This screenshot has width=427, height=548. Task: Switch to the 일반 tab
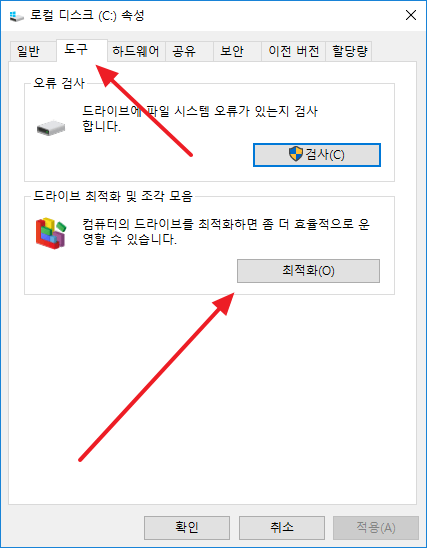tap(32, 51)
